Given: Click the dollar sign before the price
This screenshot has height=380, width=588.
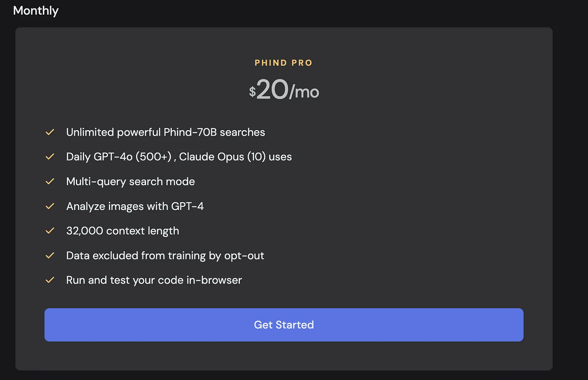Looking at the screenshot, I should pos(252,92).
